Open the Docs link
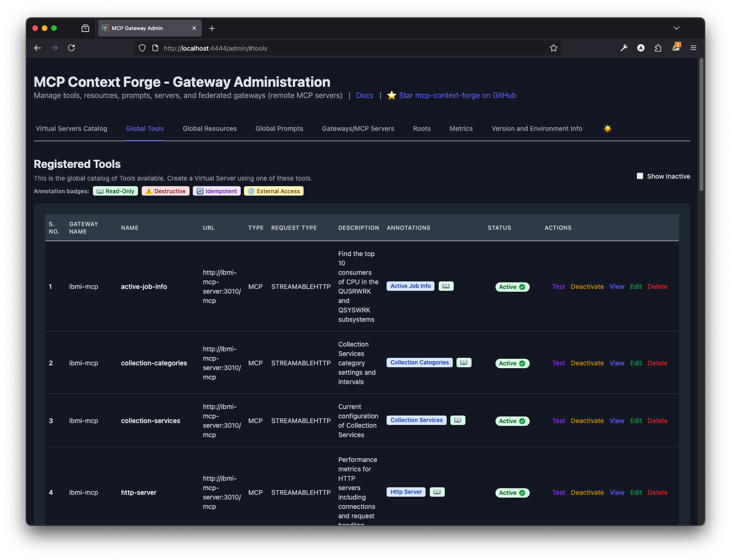731x560 pixels. coord(365,96)
